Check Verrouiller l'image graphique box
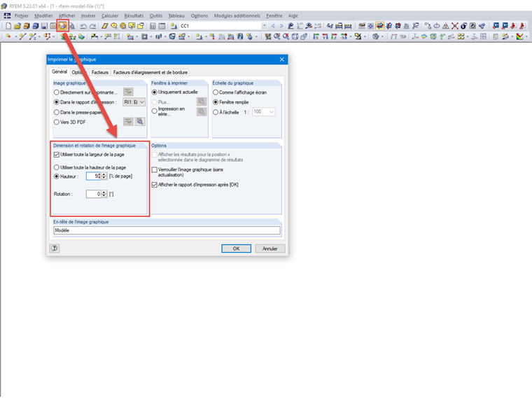 pos(155,169)
